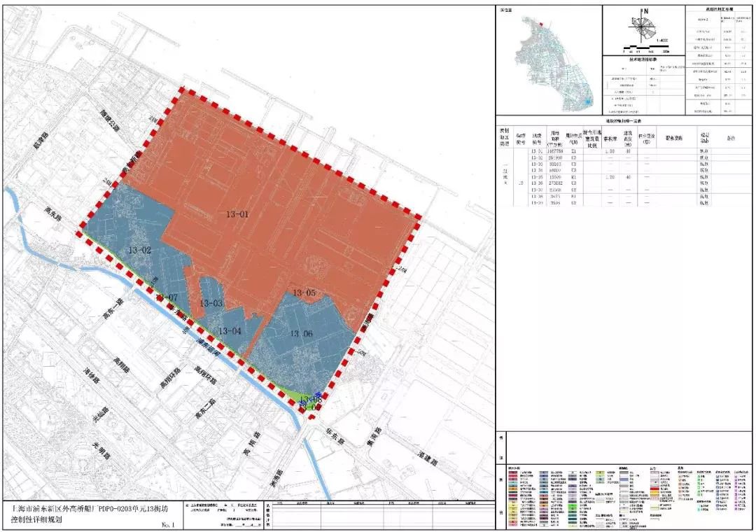Screen dimensions: 756x532
Task: Click the 13-07 parcel label
Action: [x=169, y=299]
